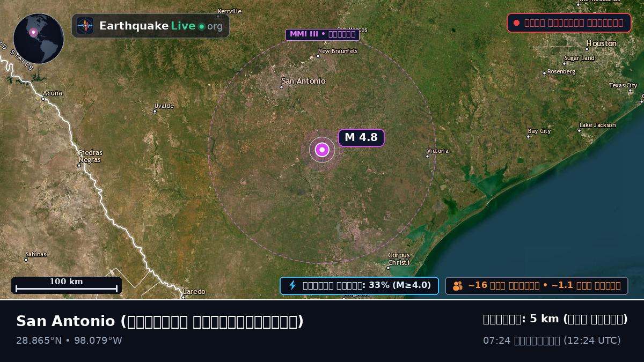Click the Laredo city label

[x=194, y=292]
